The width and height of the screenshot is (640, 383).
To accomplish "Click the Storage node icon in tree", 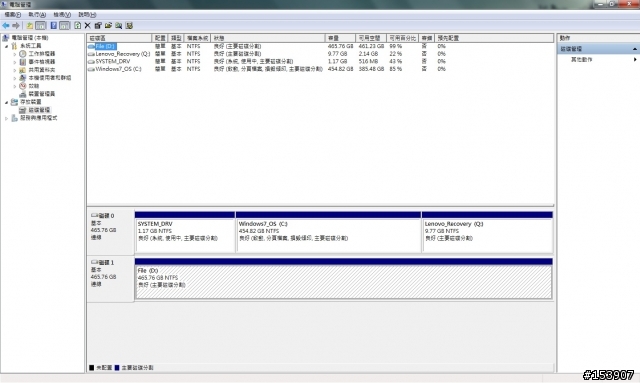I will point(14,102).
